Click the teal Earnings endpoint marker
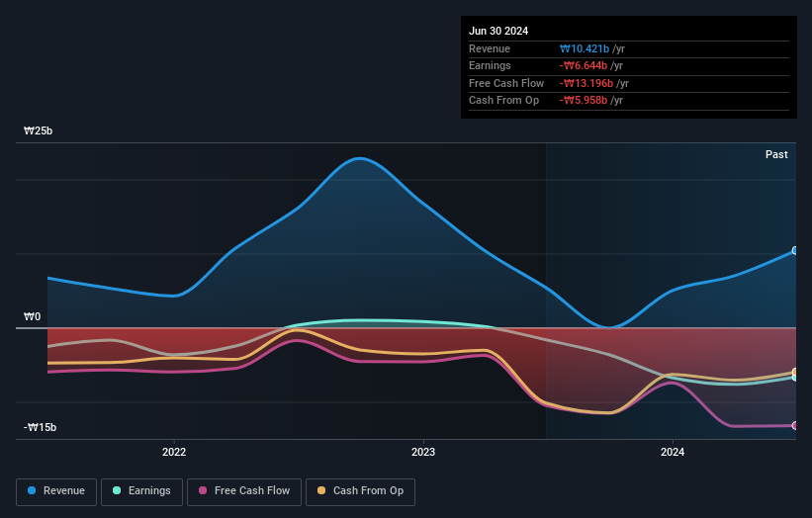The width and height of the screenshot is (812, 518). (795, 378)
